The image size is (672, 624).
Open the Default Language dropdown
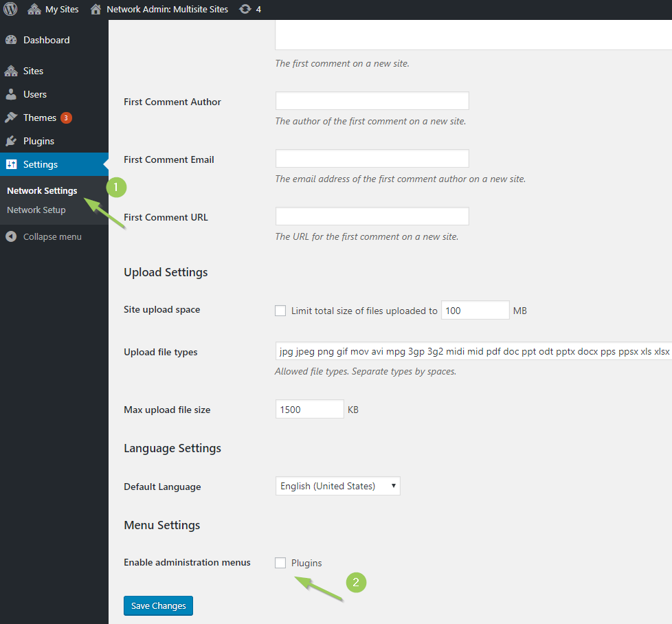click(x=337, y=486)
